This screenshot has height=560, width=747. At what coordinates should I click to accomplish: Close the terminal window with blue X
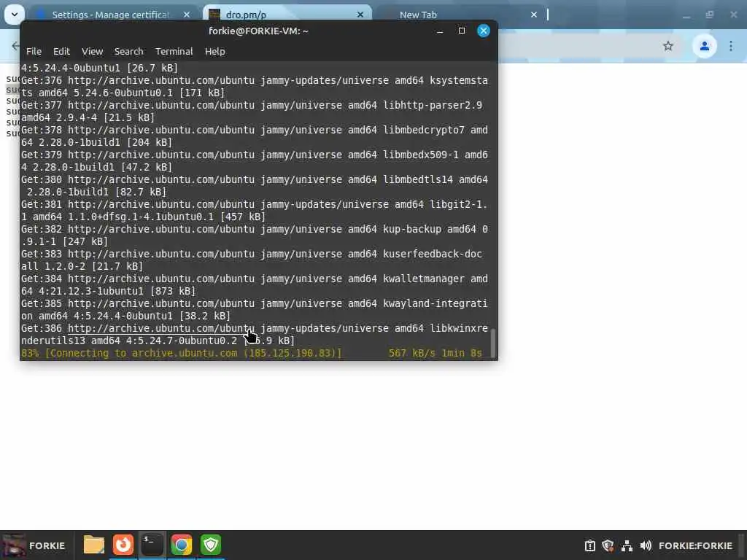[x=484, y=31]
